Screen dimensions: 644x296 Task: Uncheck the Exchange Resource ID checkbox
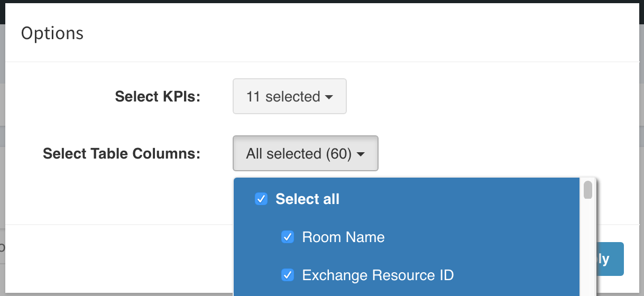click(288, 275)
